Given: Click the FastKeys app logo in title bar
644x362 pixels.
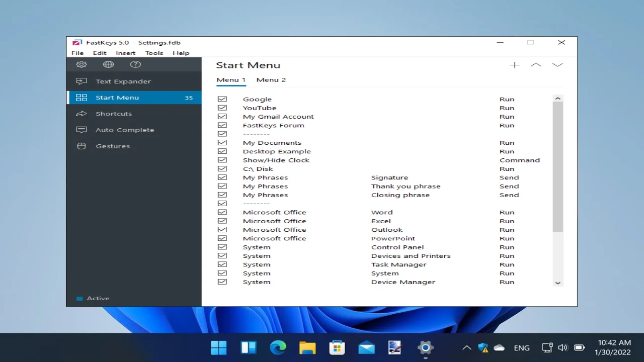Looking at the screenshot, I should tap(77, 43).
